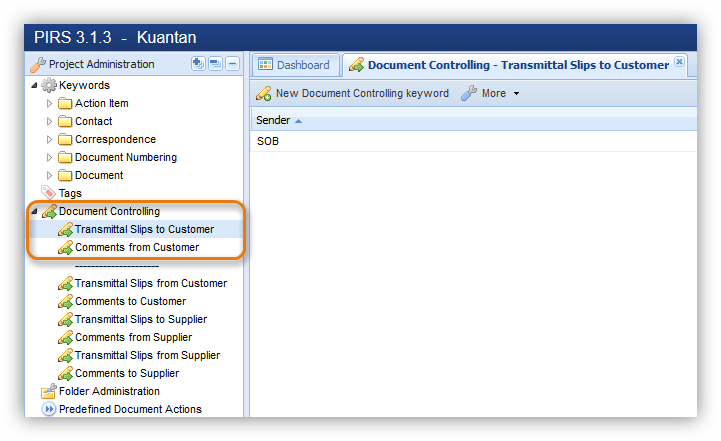Select the Sender column header
Screen dimensions: 721x441
473,120
